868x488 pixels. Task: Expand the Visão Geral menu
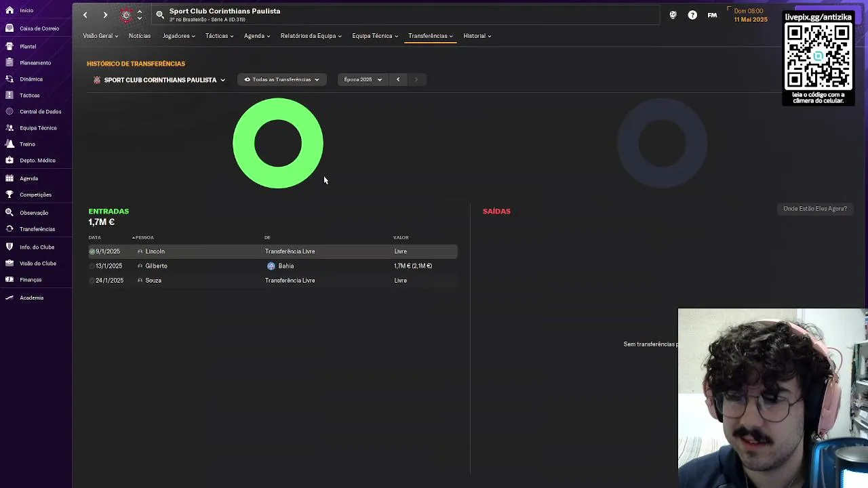pos(100,36)
